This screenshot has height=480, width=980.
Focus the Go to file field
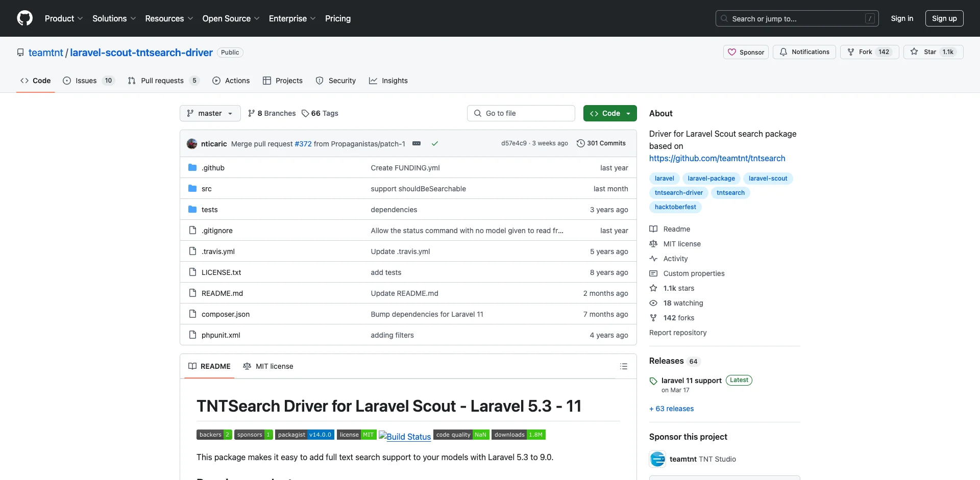click(x=521, y=113)
